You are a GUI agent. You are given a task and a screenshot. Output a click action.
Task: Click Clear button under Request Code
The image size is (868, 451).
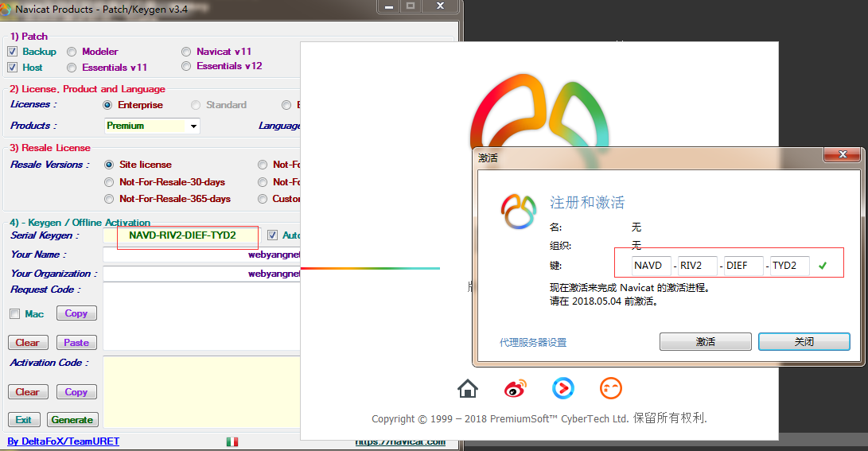pyautogui.click(x=28, y=343)
